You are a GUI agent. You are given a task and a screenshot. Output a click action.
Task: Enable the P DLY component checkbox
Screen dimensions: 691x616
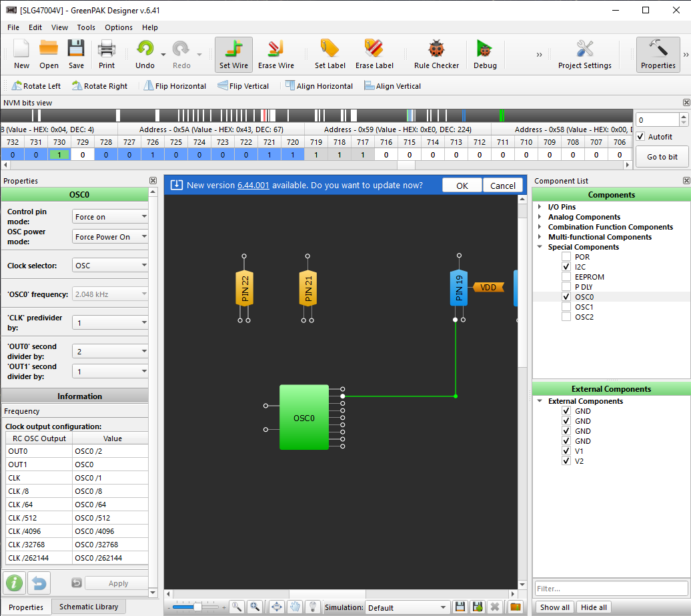point(566,286)
